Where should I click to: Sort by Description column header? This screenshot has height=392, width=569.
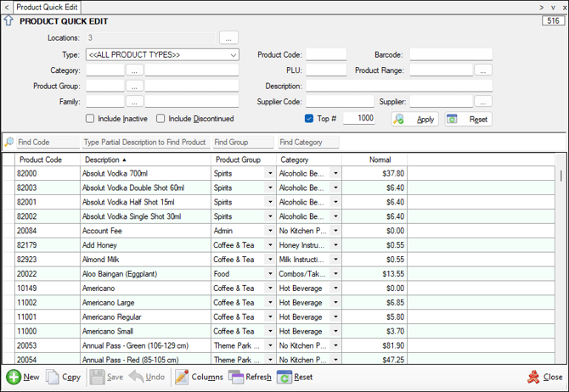145,160
